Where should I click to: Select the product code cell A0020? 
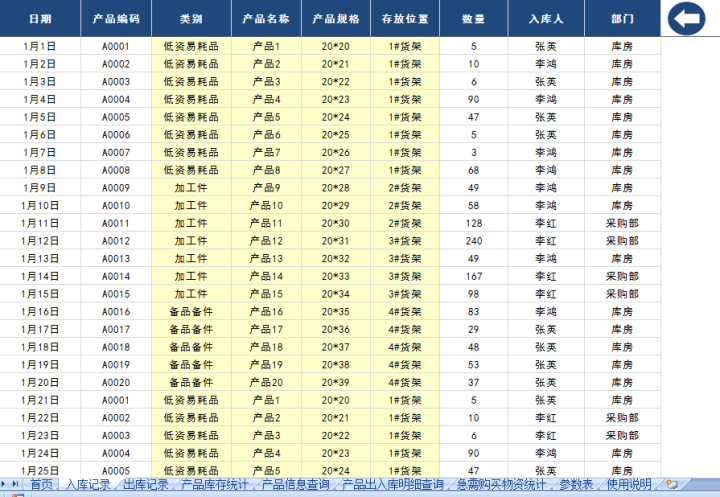pyautogui.click(x=116, y=382)
